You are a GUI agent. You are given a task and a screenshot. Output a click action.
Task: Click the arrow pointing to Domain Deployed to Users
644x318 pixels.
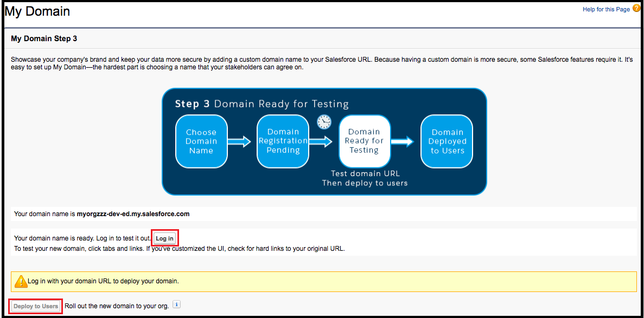[x=405, y=141]
